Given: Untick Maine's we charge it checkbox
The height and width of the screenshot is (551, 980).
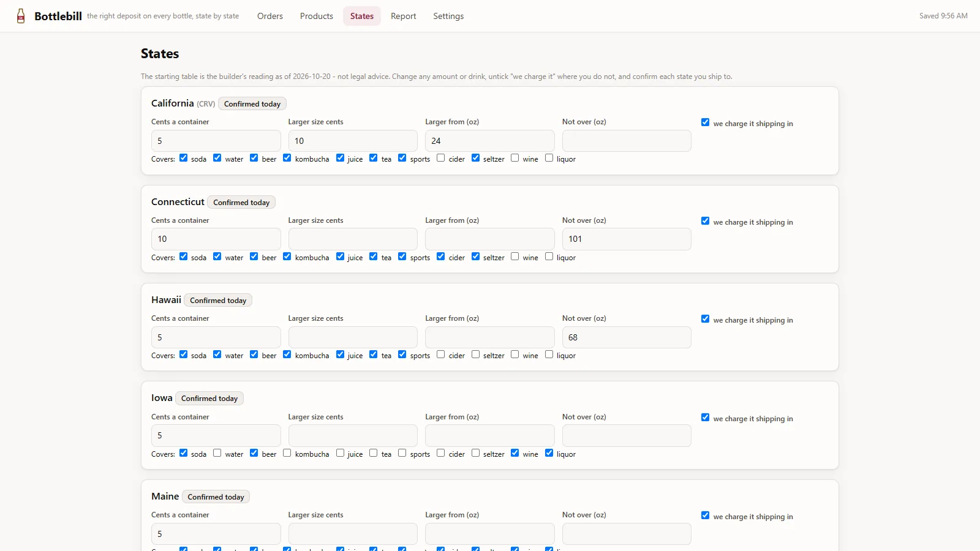Looking at the screenshot, I should 706,515.
